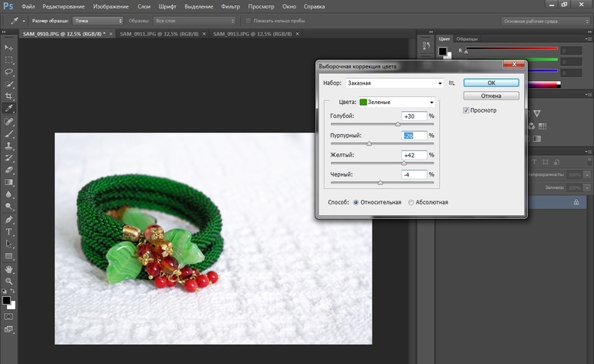Open the Цвета color range dropdown

(398, 102)
